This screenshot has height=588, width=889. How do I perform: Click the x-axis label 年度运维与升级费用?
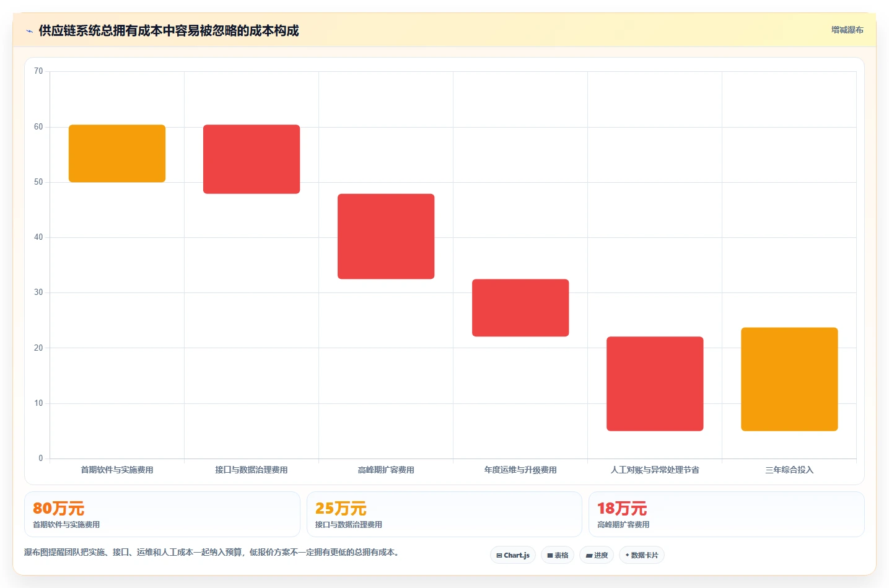(x=520, y=470)
